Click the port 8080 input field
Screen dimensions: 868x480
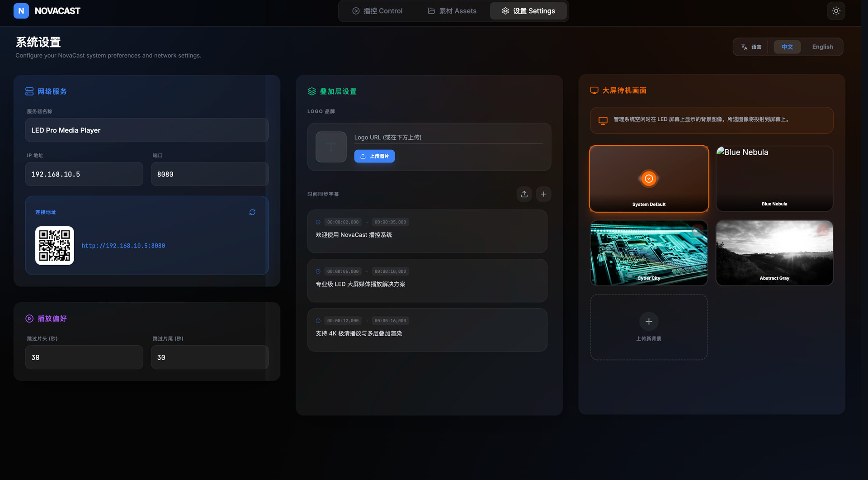coord(210,174)
